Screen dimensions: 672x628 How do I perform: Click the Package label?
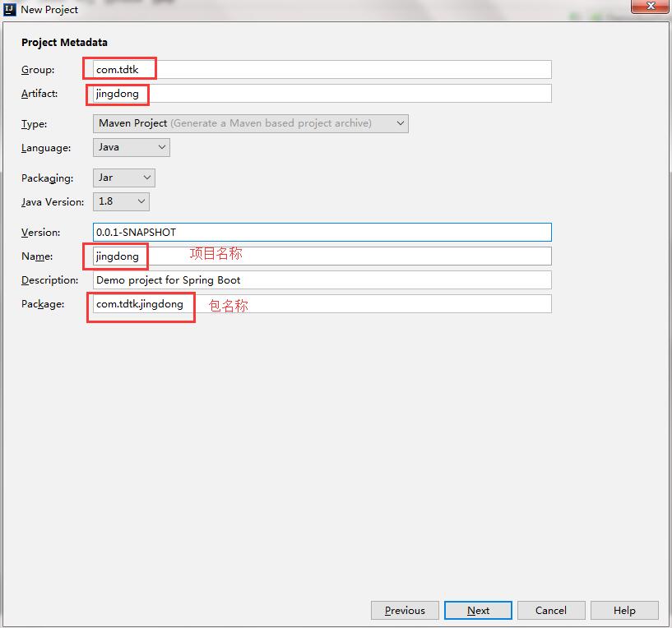coord(43,304)
